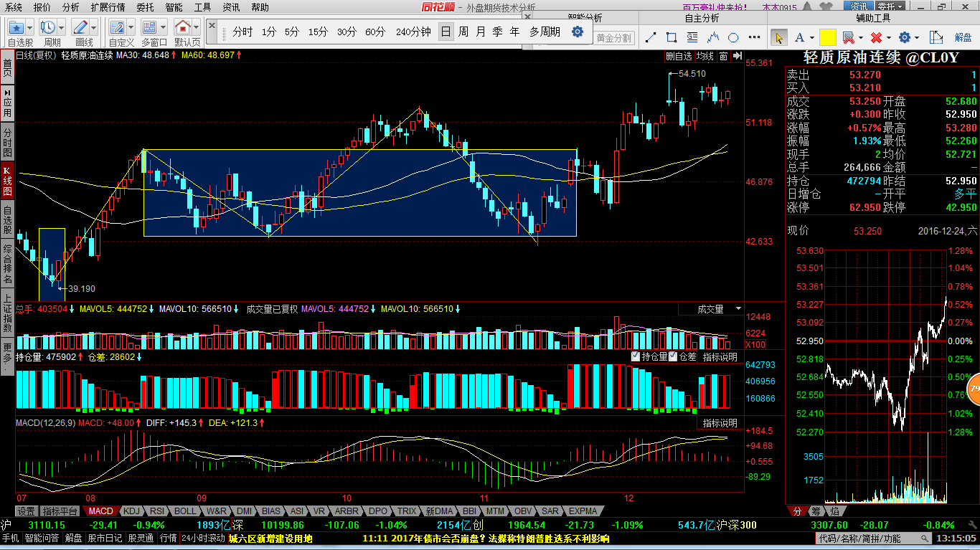Image resolution: width=980 pixels, height=550 pixels.
Task: Click the orange 79 circle badge
Action: click(974, 389)
